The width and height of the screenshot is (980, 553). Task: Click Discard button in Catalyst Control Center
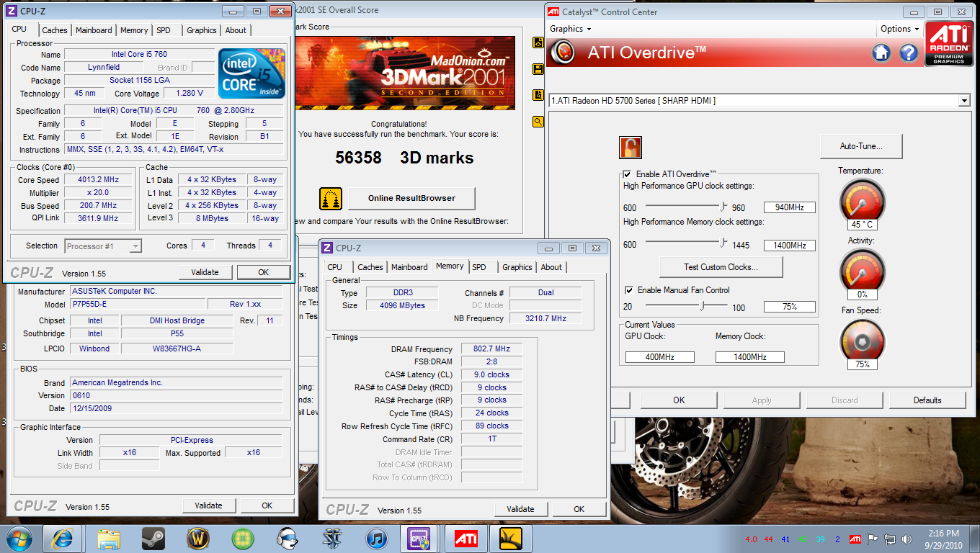click(x=845, y=400)
